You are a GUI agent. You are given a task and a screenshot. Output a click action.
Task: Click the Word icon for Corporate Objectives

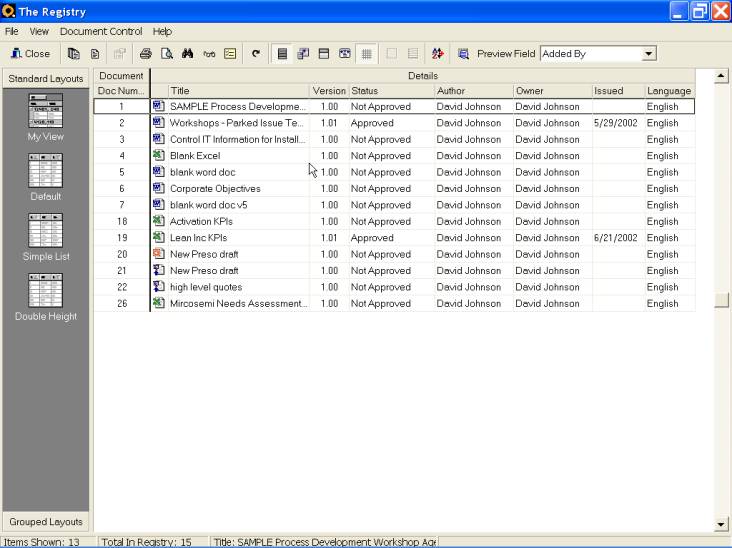click(x=159, y=188)
